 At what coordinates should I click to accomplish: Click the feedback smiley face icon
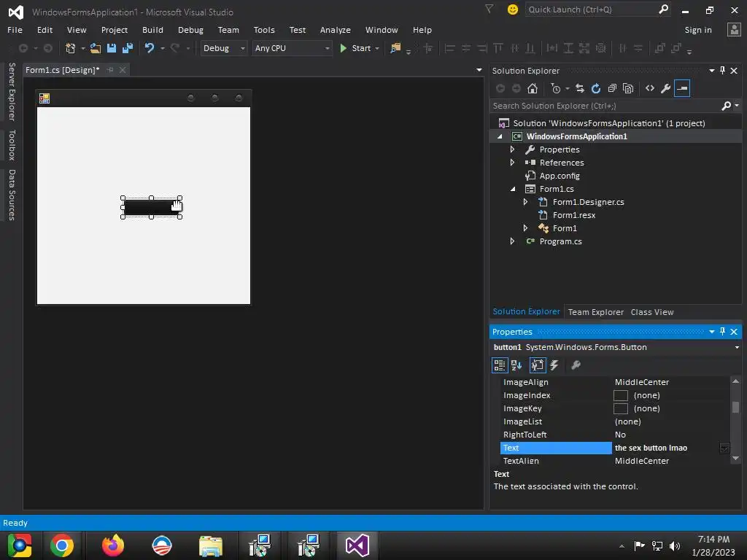tap(513, 9)
